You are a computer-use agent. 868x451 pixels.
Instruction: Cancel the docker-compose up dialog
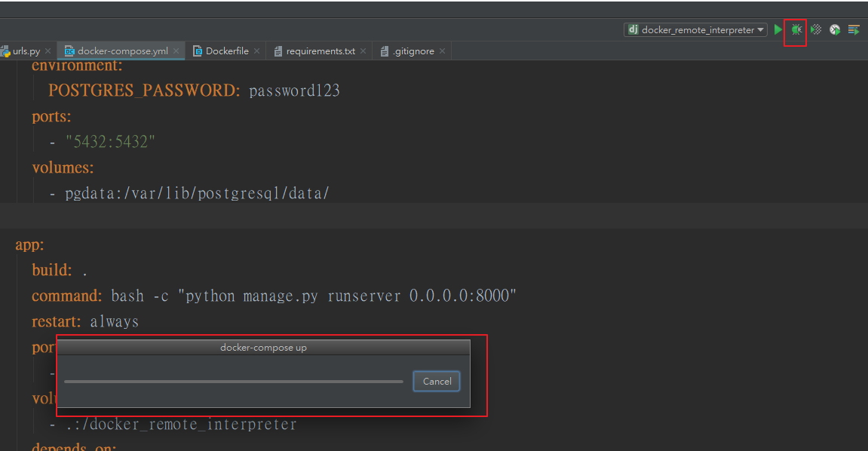tap(437, 382)
